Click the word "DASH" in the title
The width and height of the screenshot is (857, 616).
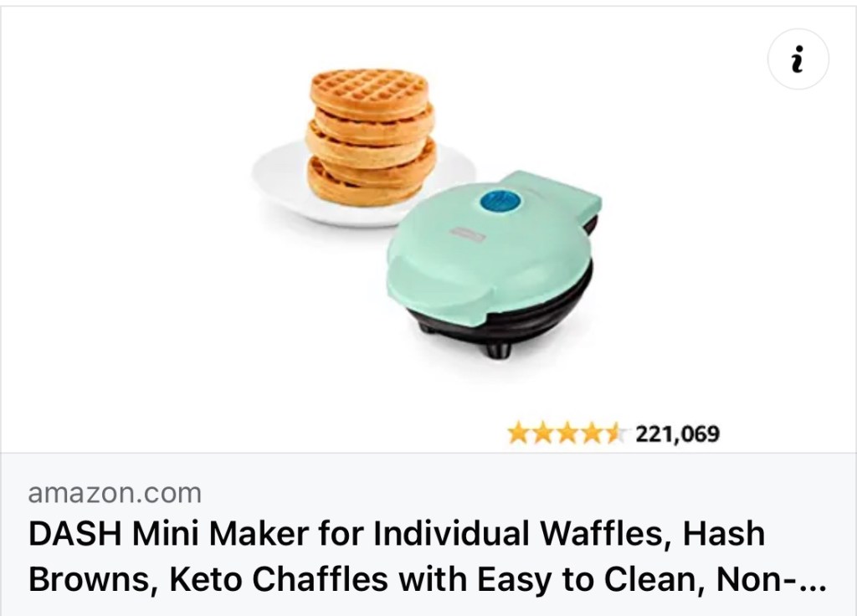(x=74, y=533)
